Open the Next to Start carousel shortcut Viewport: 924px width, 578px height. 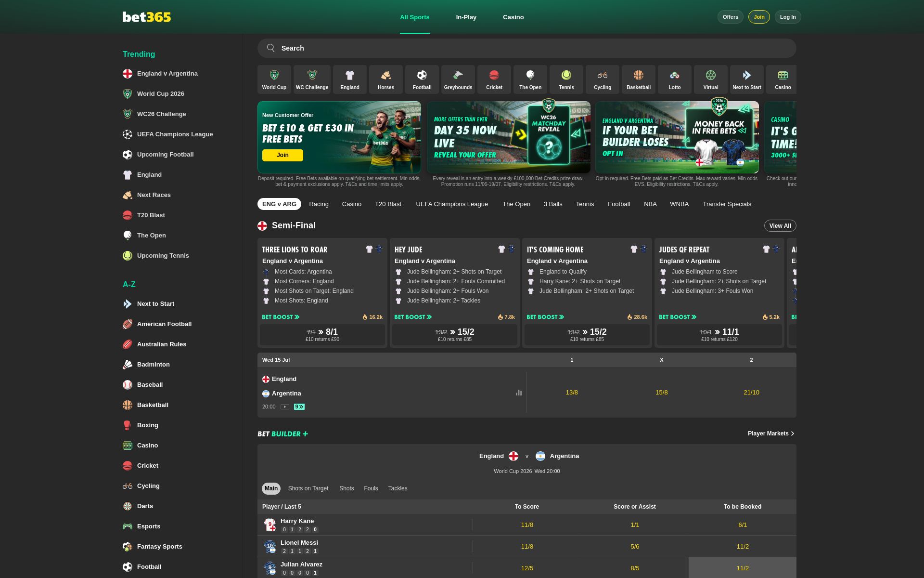pos(747,79)
